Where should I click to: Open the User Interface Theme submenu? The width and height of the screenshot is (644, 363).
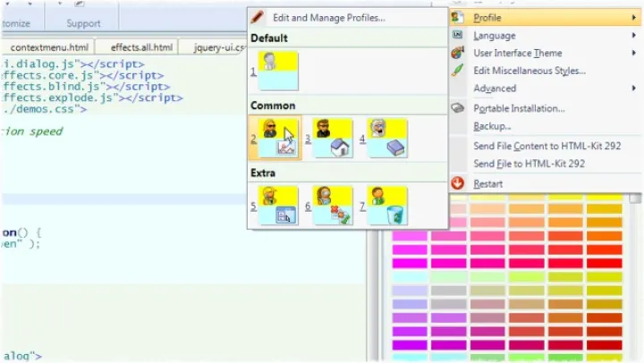point(545,54)
